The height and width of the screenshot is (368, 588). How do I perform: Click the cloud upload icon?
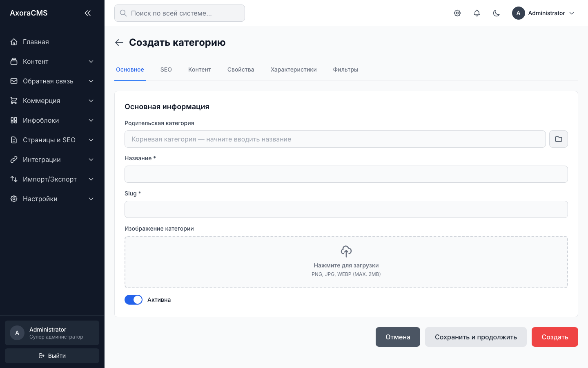(346, 251)
